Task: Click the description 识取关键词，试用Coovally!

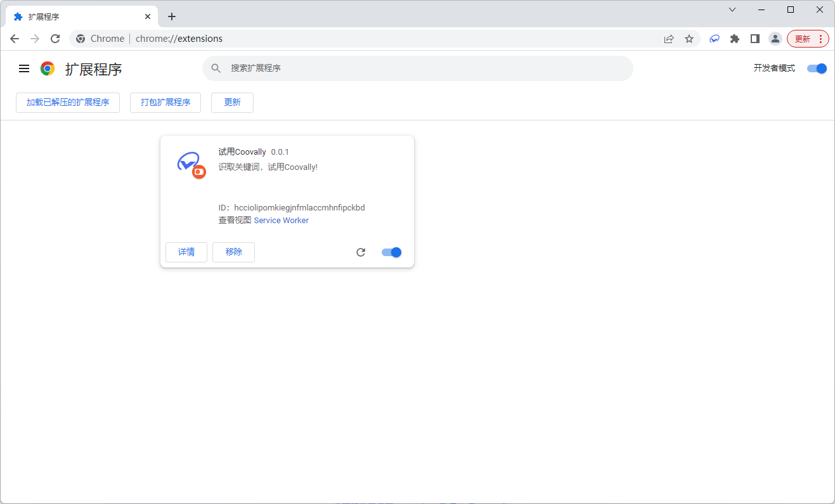Action: click(x=268, y=167)
